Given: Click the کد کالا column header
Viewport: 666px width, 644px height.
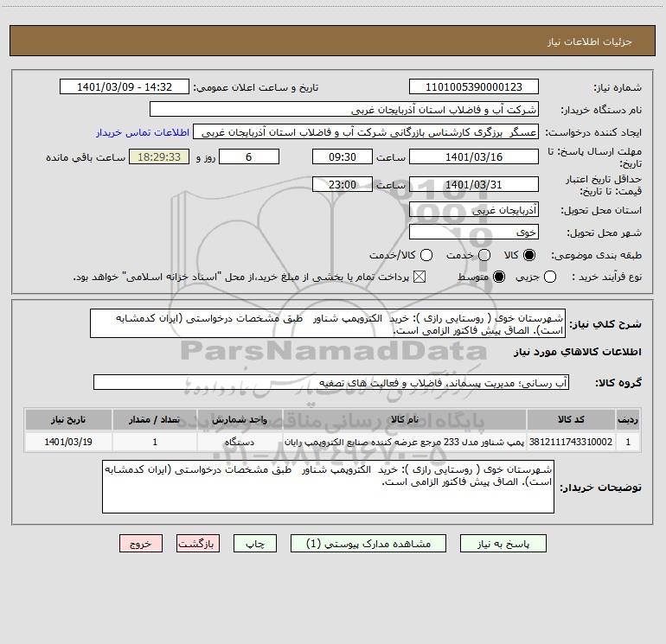Looking at the screenshot, I should pos(571,419).
